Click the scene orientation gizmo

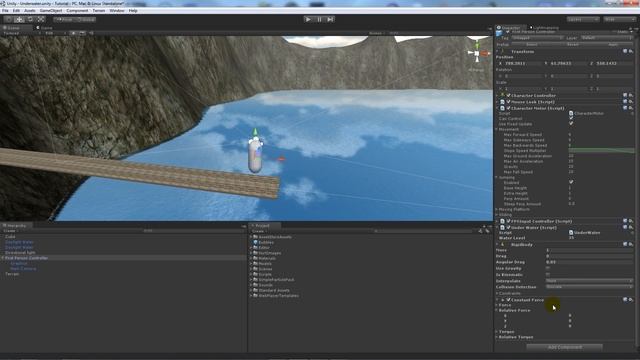[x=477, y=53]
